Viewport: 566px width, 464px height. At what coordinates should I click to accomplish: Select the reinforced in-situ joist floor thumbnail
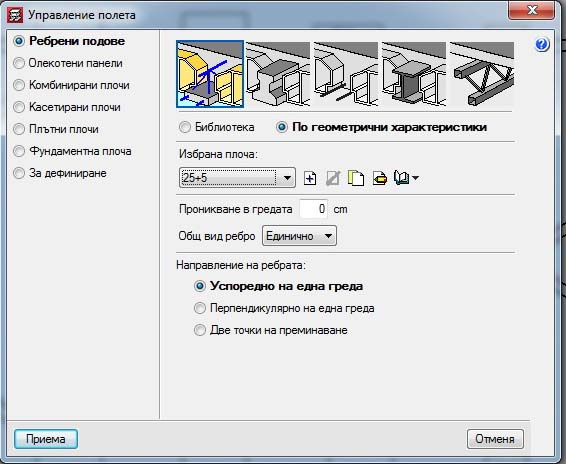coord(346,74)
